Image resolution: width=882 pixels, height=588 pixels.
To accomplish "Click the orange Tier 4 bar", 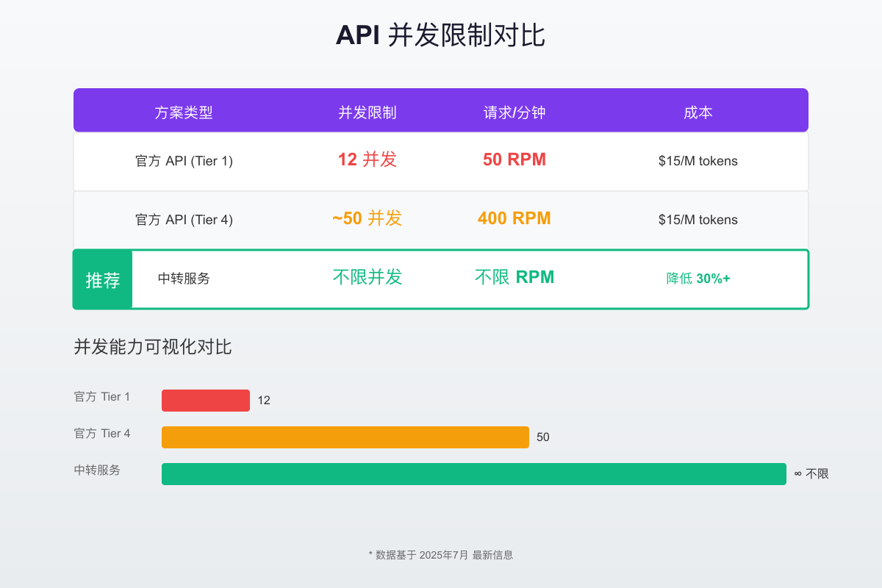I will point(345,437).
